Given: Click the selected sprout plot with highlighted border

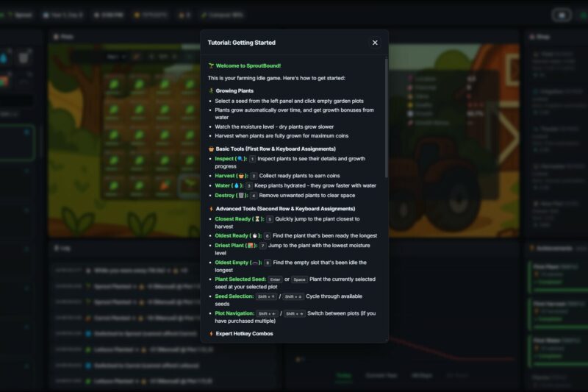Looking at the screenshot, I should 190,185.
